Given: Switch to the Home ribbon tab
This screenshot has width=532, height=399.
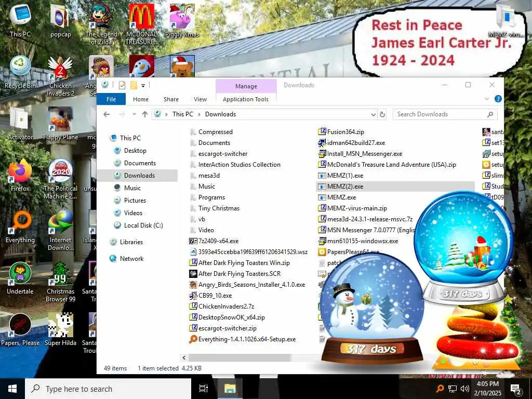Looking at the screenshot, I should [x=140, y=99].
